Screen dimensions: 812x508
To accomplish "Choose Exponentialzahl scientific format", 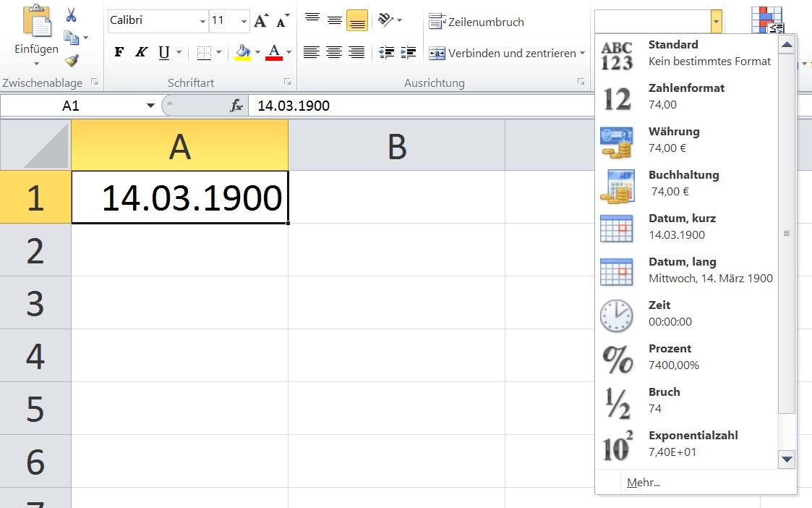I will (x=687, y=444).
